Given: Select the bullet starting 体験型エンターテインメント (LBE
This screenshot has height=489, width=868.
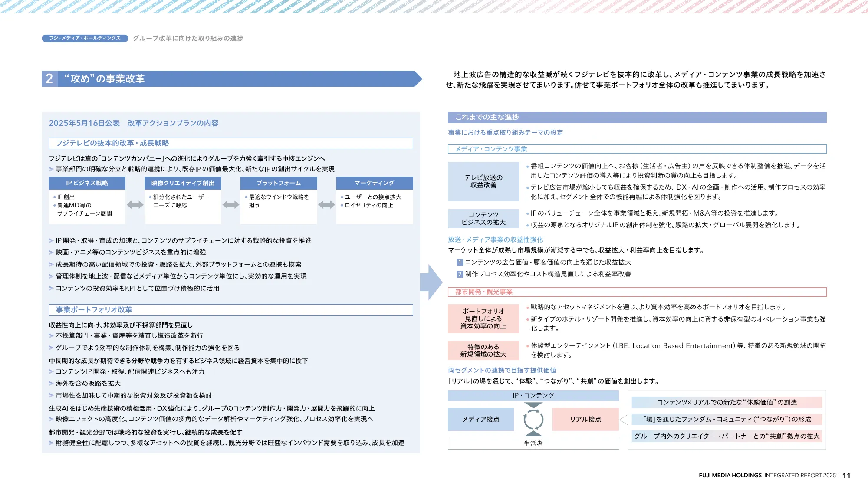Looking at the screenshot, I should click(676, 351).
